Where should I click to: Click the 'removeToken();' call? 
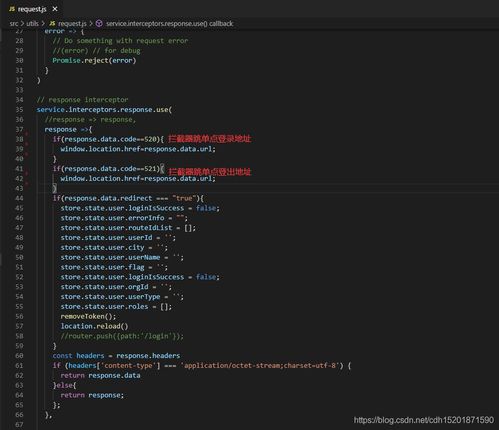pyautogui.click(x=88, y=317)
